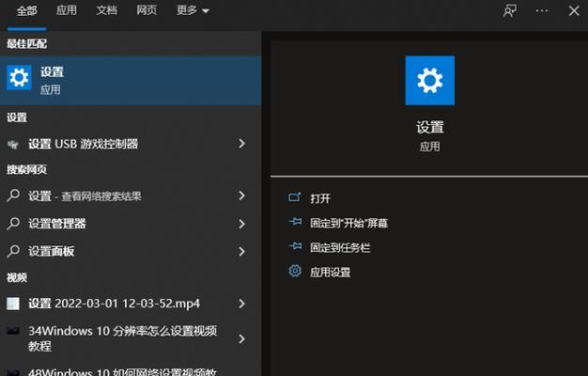Select 设置 - 查看网络搜索结果 web result
The image size is (588, 376).
click(x=131, y=196)
